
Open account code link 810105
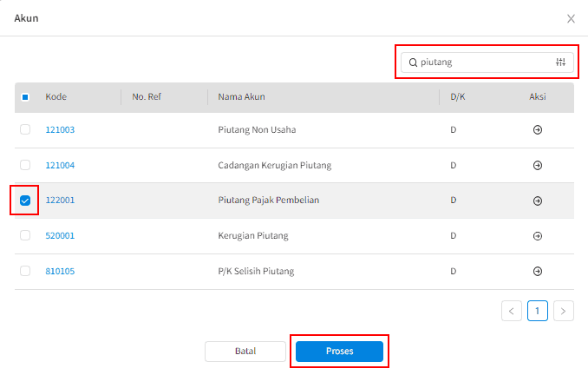[60, 271]
